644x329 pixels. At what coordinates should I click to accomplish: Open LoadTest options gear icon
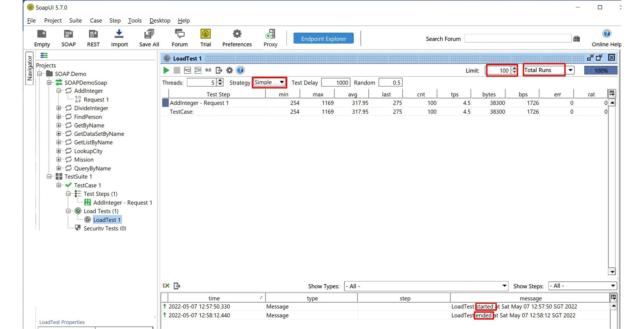click(x=229, y=70)
